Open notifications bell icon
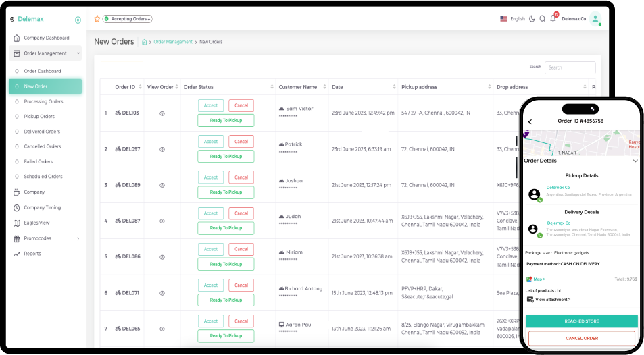 tap(553, 19)
